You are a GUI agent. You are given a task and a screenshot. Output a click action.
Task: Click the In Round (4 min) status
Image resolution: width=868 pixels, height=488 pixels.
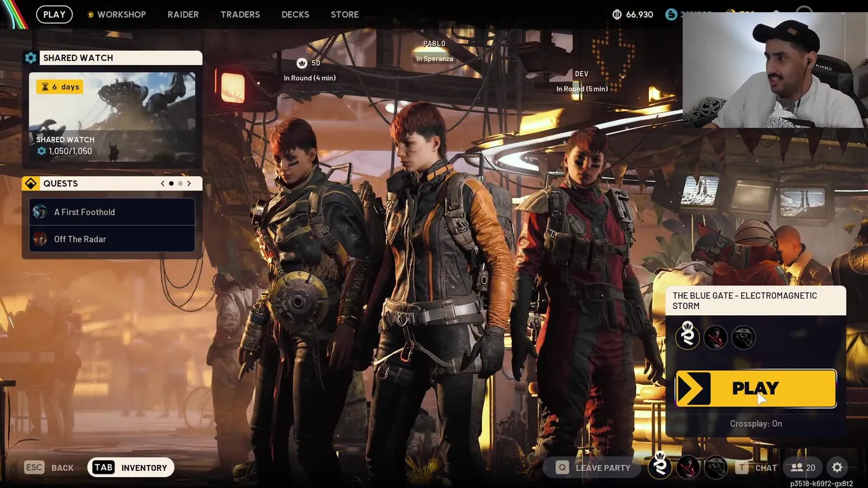pyautogui.click(x=309, y=78)
